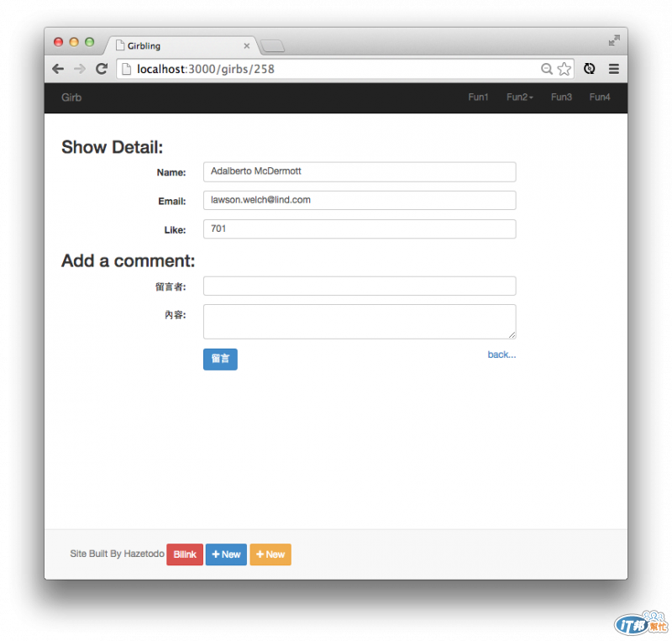This screenshot has height=641, width=672.
Task: Bookmark this page with the star icon
Action: tap(564, 69)
